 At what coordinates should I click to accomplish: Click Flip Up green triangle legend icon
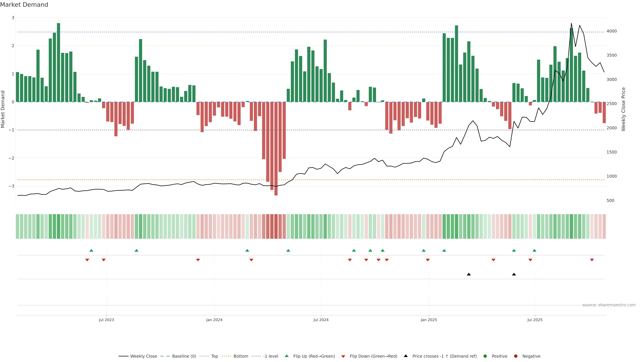tap(287, 356)
